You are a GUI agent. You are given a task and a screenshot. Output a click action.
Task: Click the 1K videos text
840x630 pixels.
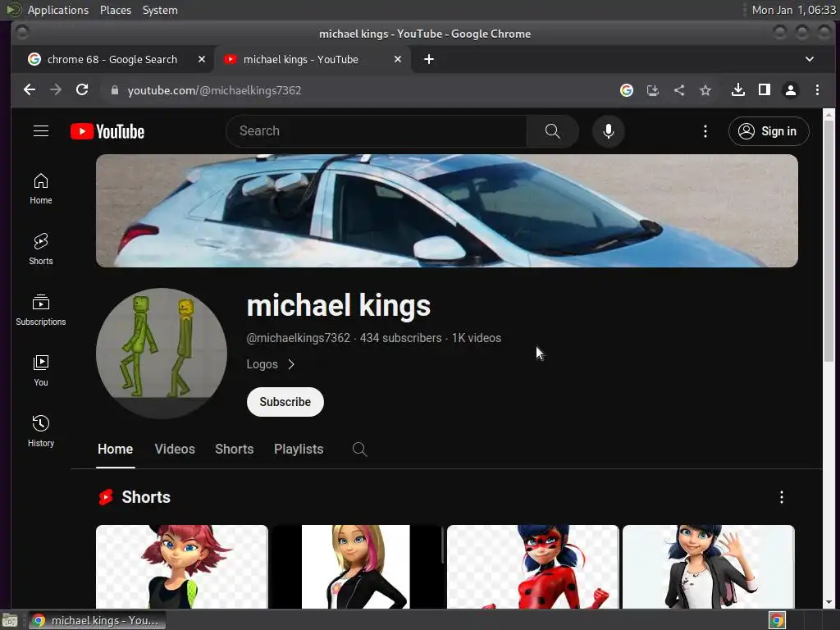point(477,338)
